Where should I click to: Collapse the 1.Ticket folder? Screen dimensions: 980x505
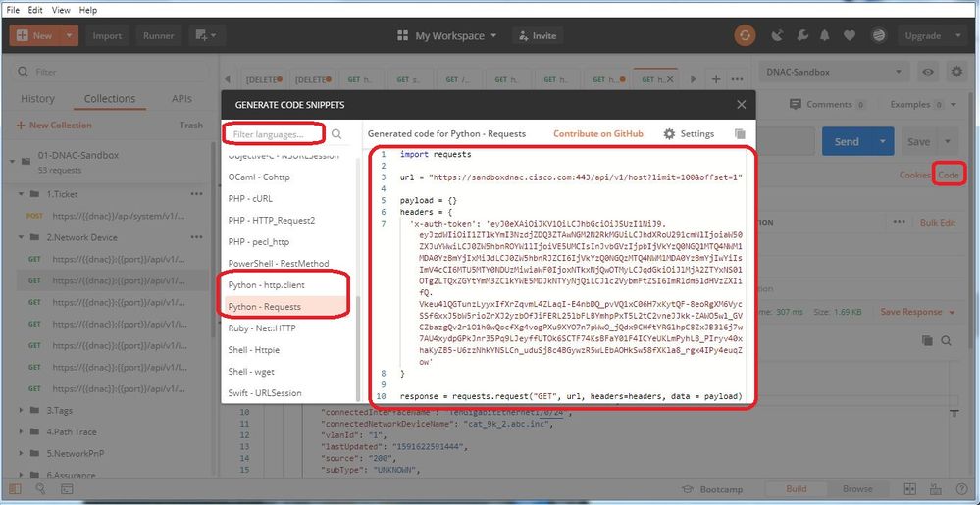22,194
